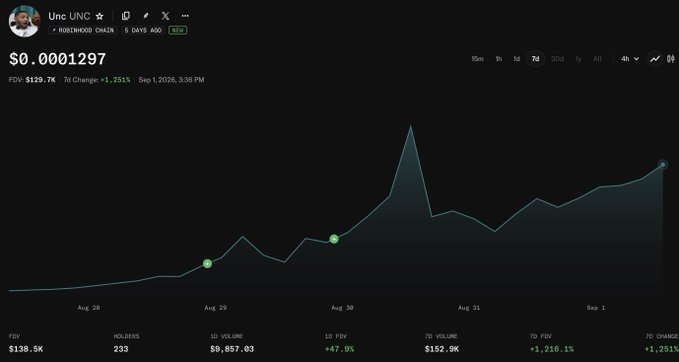The image size is (679, 362).
Task: Open the Unc token avatar image
Action: [24, 21]
